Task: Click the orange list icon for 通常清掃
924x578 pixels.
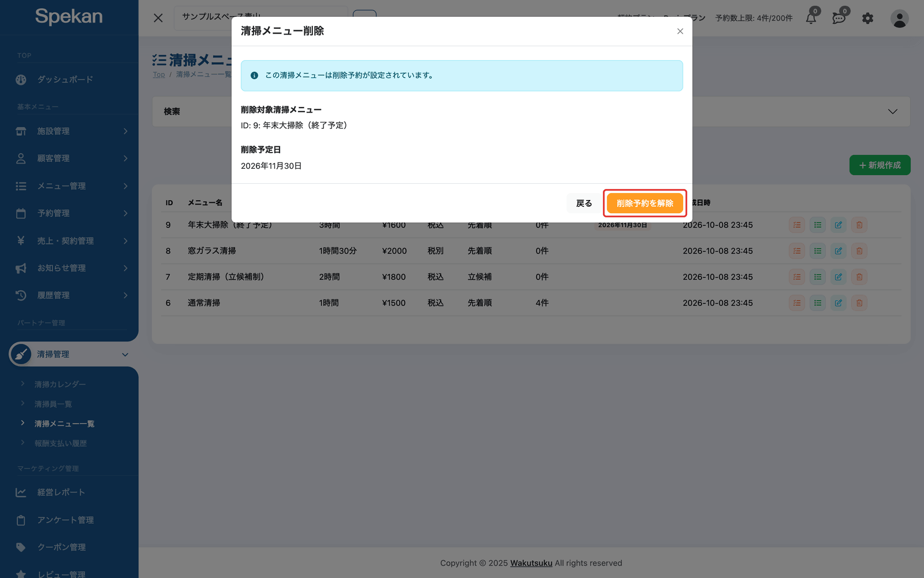Action: 797,303
